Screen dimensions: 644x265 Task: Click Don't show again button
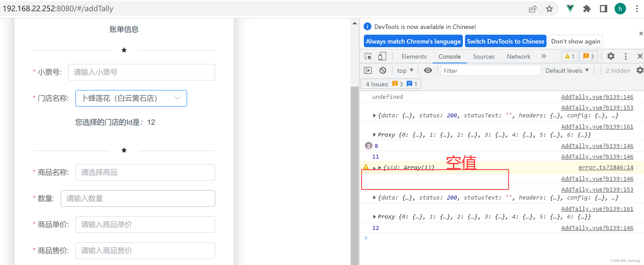click(576, 41)
